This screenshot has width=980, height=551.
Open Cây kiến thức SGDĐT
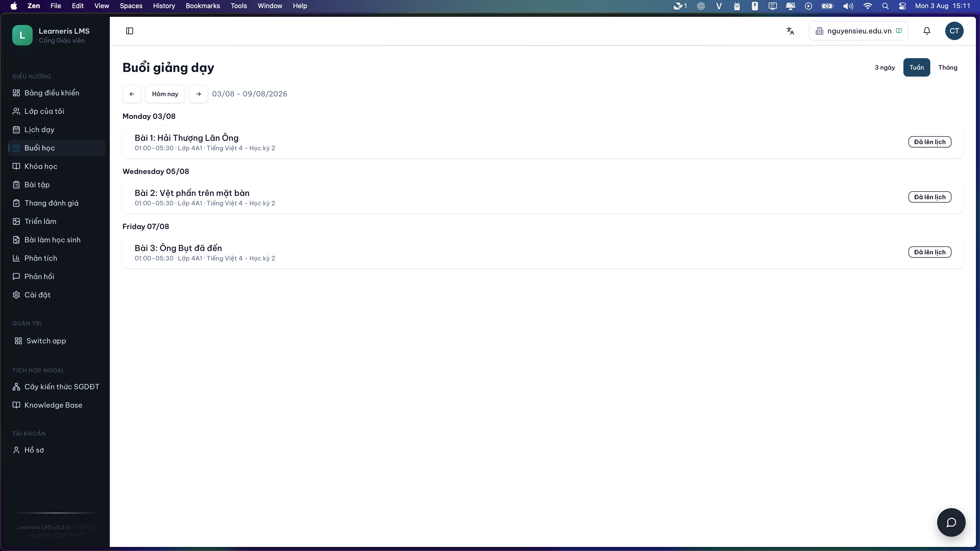(x=57, y=387)
